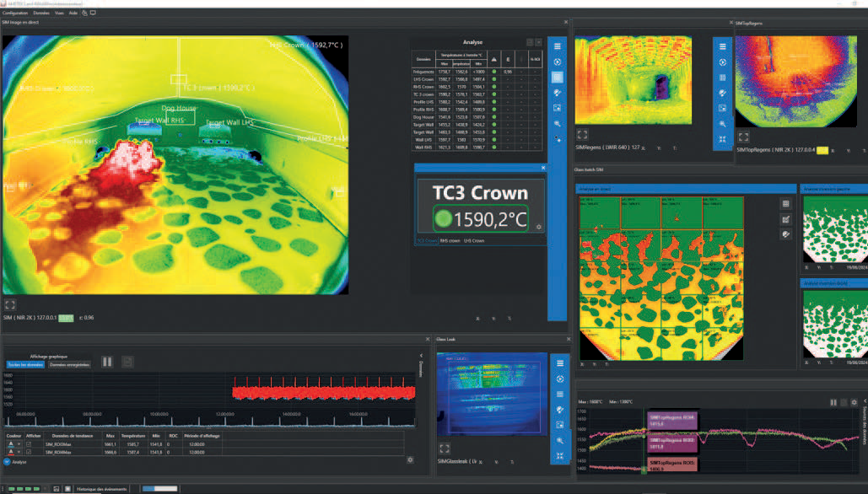868x494 pixels.
Task: Toggle the Afficher checkbox for SIM_ROI4Max
Action: [x=29, y=452]
